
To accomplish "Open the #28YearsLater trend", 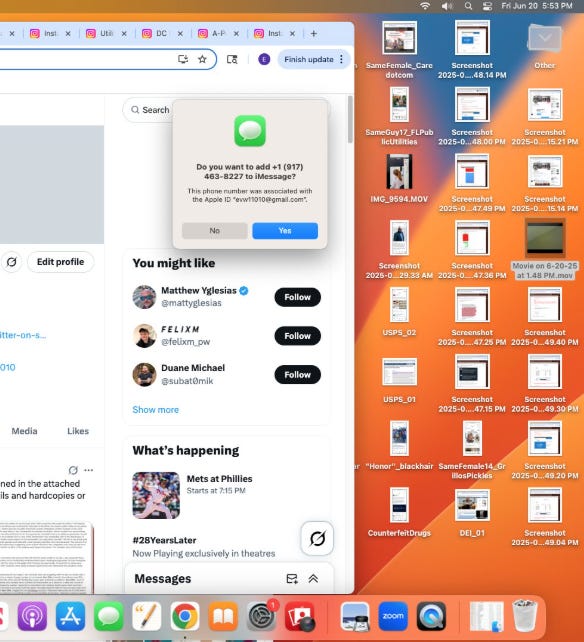I will (x=164, y=540).
